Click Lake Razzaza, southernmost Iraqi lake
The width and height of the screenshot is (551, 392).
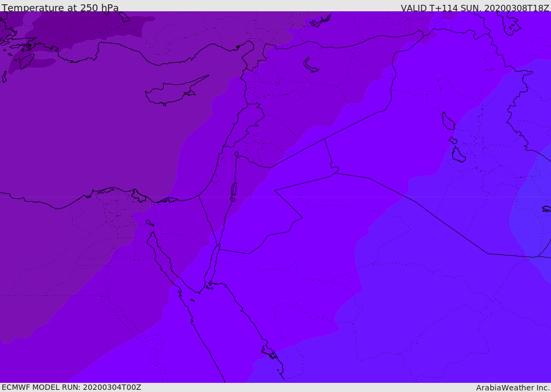[458, 155]
